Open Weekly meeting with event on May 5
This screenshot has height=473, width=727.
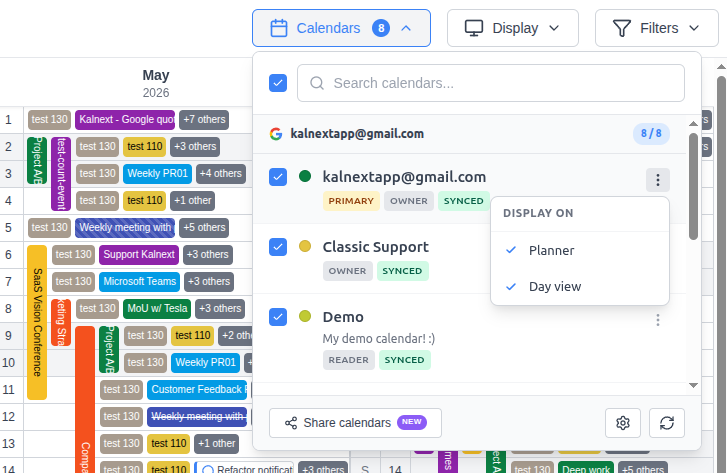pyautogui.click(x=125, y=228)
